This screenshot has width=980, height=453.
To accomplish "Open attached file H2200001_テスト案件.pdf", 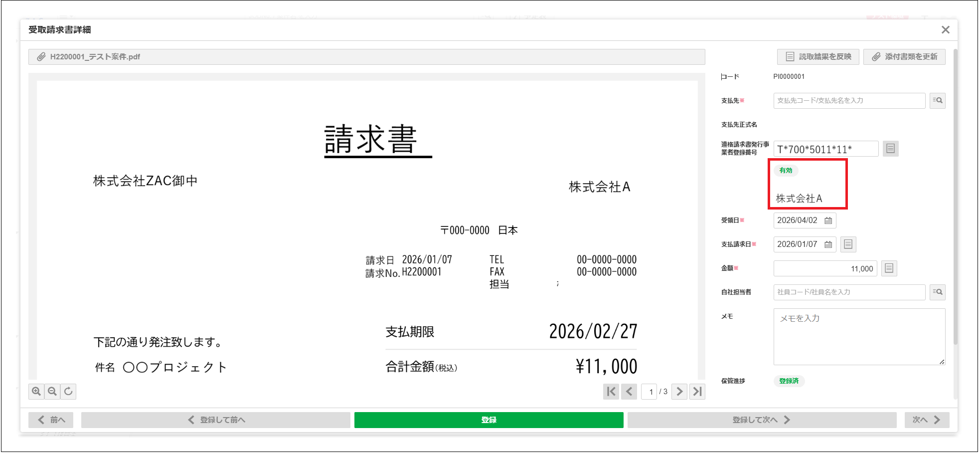I will (366, 57).
